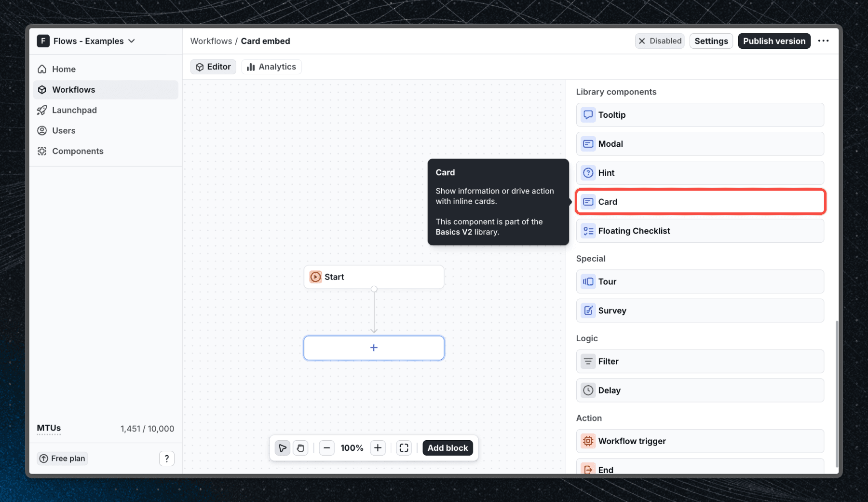Click zoom out minus button

(x=327, y=448)
